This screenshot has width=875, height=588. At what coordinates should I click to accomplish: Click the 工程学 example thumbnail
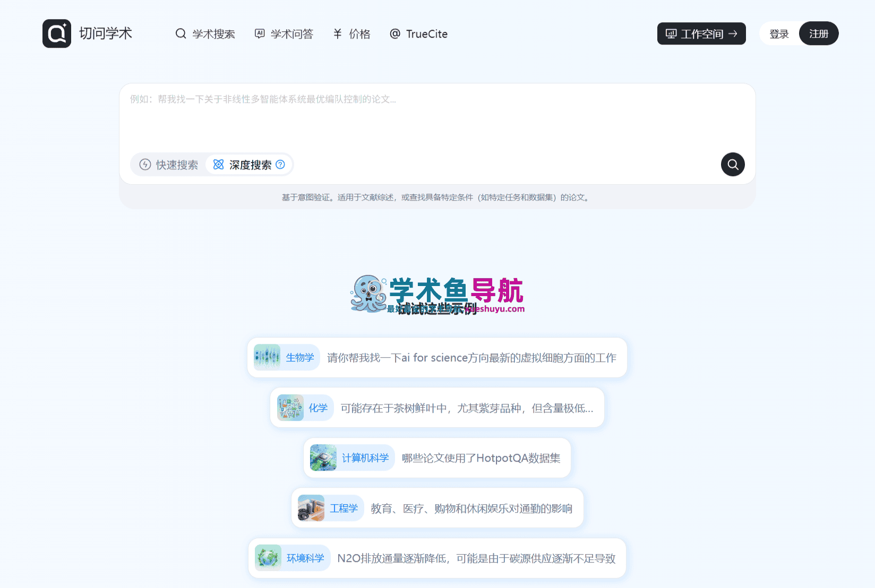pyautogui.click(x=311, y=508)
